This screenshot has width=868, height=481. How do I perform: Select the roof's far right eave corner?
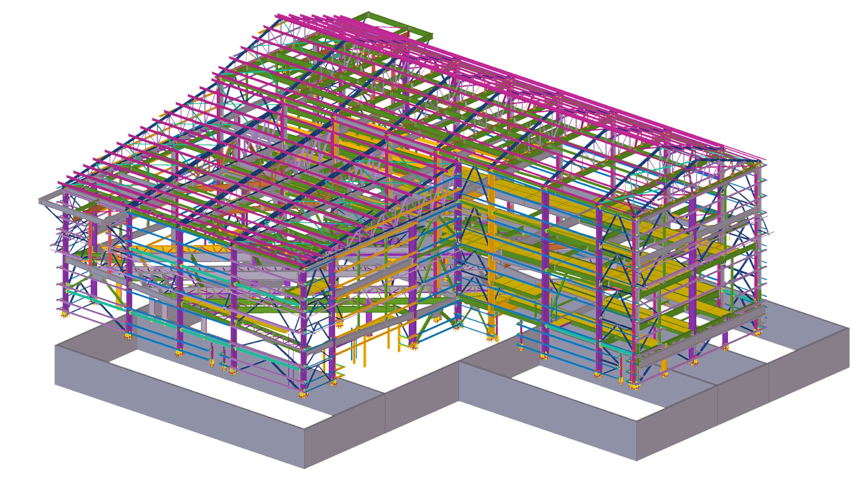pyautogui.click(x=760, y=161)
